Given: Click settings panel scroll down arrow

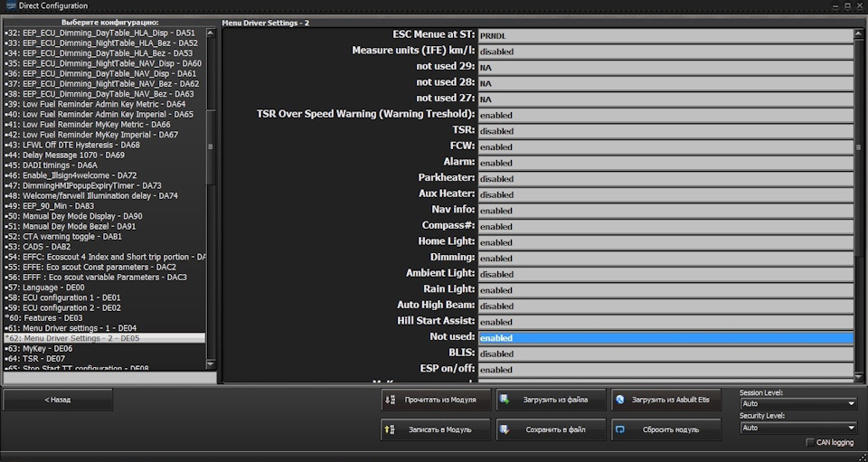Looking at the screenshot, I should pos(859,377).
